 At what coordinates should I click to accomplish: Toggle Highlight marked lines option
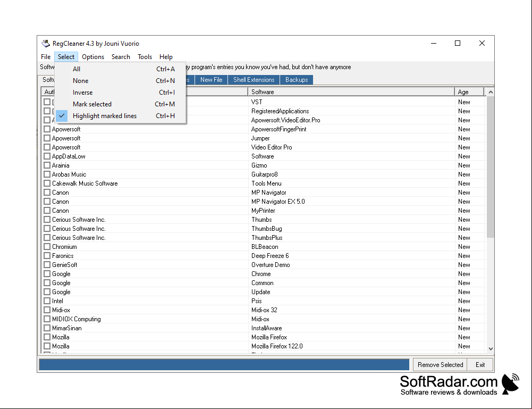click(120, 116)
